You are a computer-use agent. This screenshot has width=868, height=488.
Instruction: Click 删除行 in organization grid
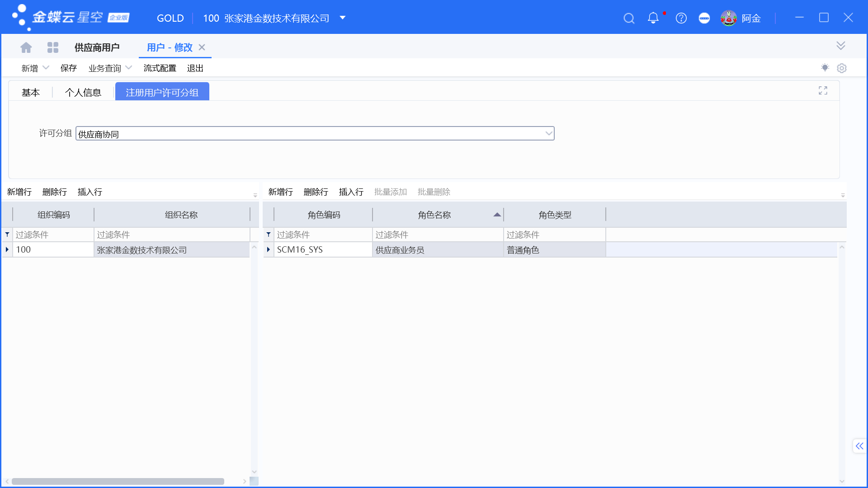click(x=55, y=192)
